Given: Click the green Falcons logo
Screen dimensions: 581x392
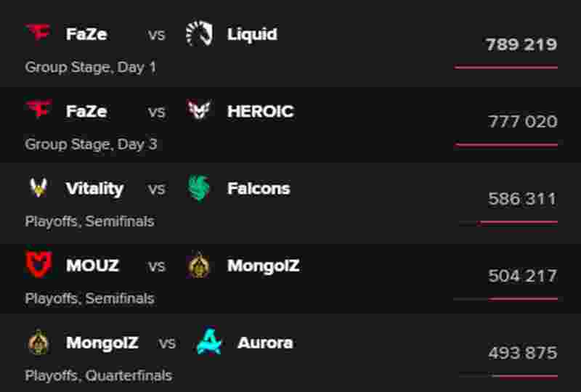Looking at the screenshot, I should (x=199, y=188).
